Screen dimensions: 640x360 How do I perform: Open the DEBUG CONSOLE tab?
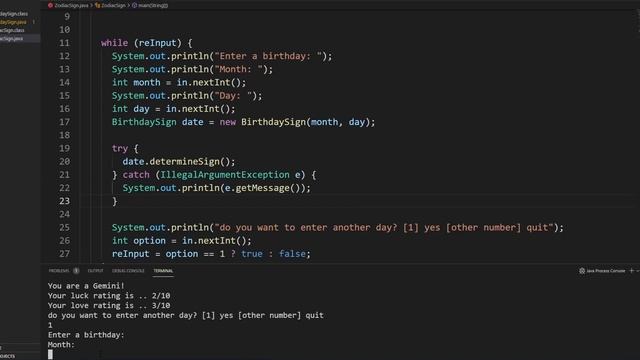pyautogui.click(x=128, y=271)
